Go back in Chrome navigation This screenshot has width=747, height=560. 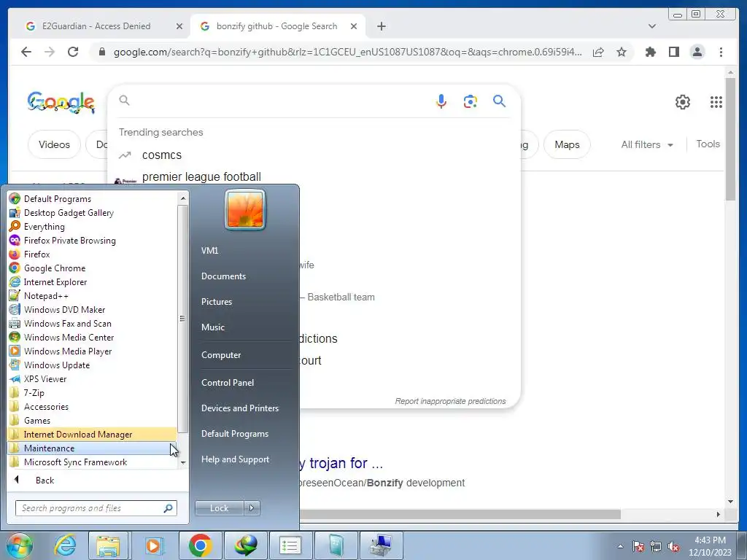[x=26, y=52]
